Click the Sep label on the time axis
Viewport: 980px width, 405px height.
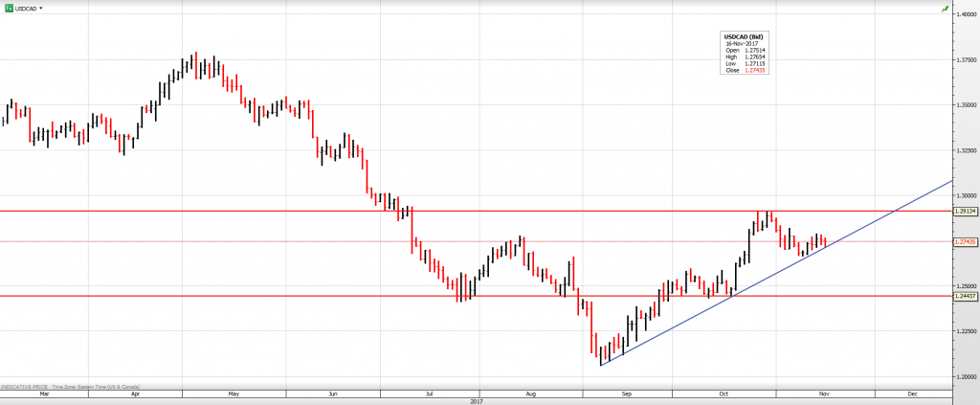[626, 394]
